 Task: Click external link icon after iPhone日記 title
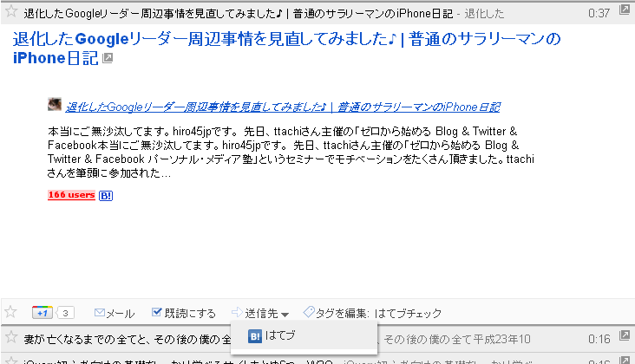point(108,58)
